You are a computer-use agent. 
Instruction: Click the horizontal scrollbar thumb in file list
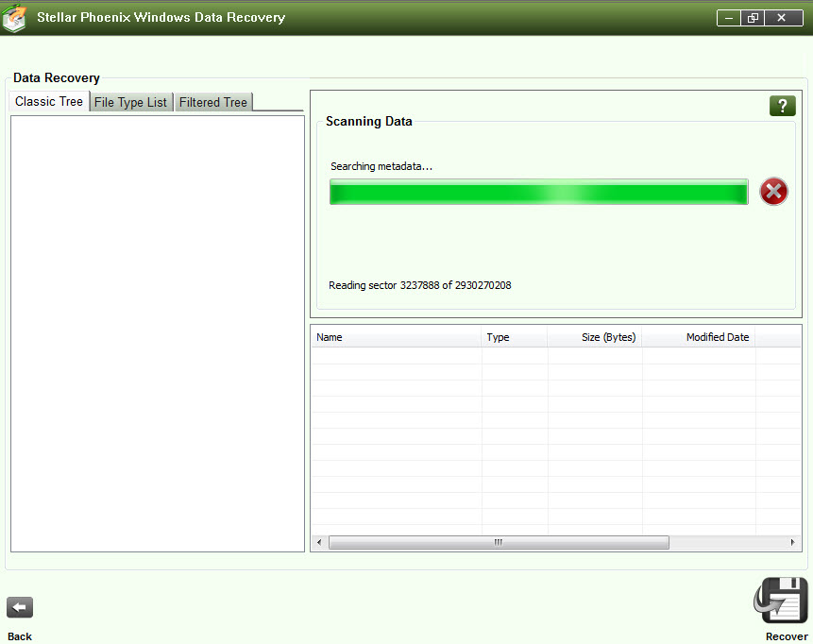pos(499,542)
